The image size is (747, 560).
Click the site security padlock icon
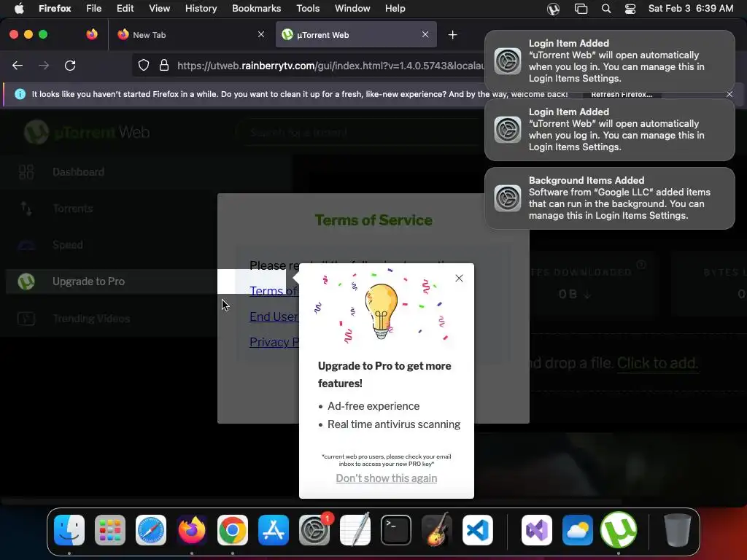(x=164, y=65)
